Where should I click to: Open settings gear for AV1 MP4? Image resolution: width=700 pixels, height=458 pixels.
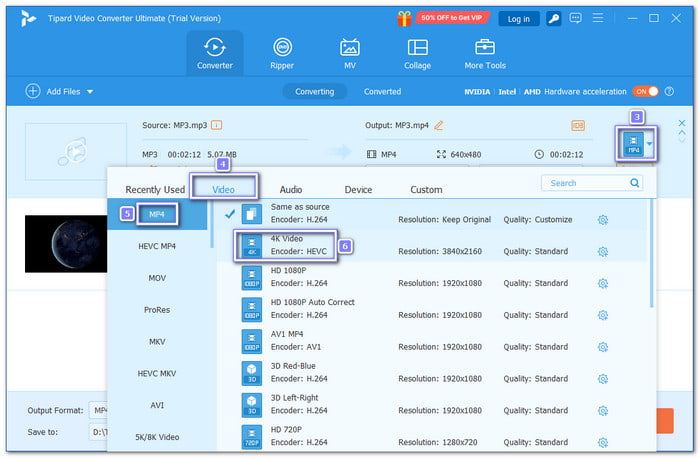click(603, 347)
